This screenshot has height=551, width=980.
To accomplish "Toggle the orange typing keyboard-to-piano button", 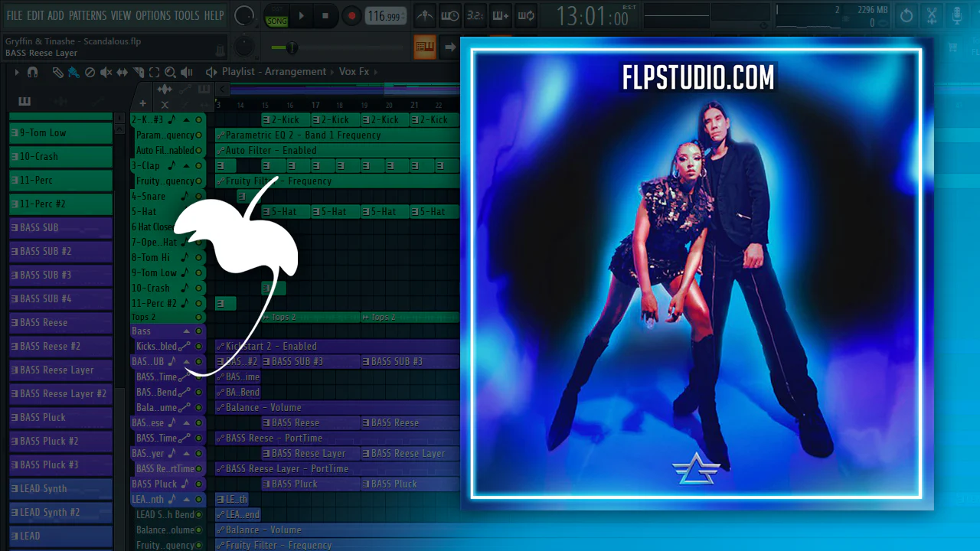I will [425, 47].
